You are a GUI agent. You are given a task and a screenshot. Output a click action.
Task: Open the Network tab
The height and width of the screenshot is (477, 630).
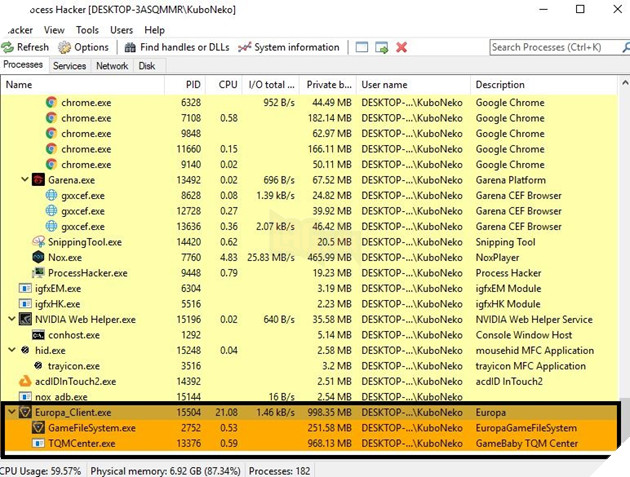tap(111, 66)
